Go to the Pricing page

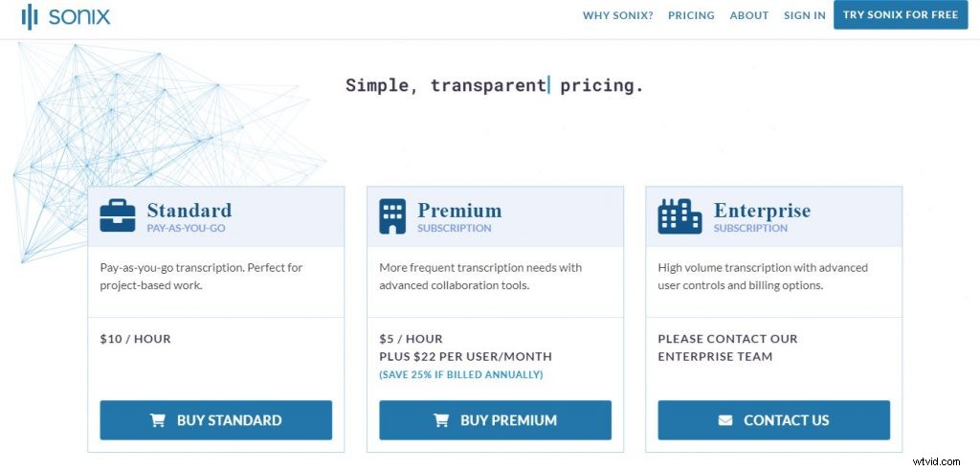(x=691, y=15)
